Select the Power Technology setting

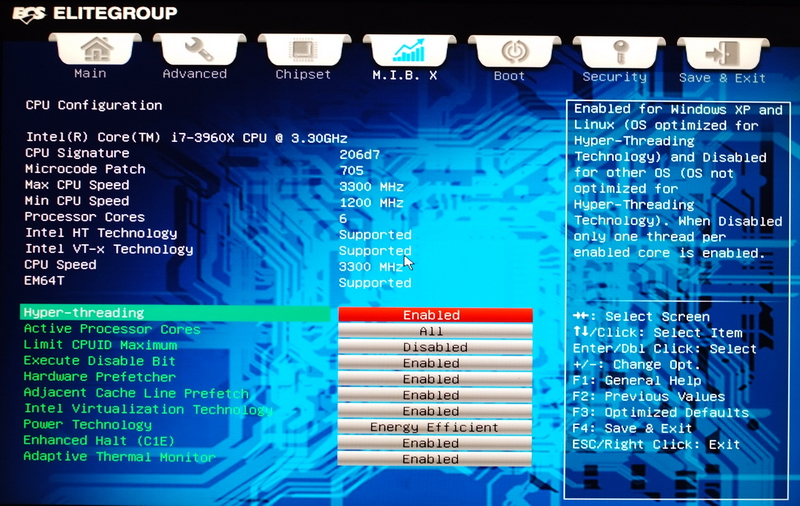pos(88,424)
